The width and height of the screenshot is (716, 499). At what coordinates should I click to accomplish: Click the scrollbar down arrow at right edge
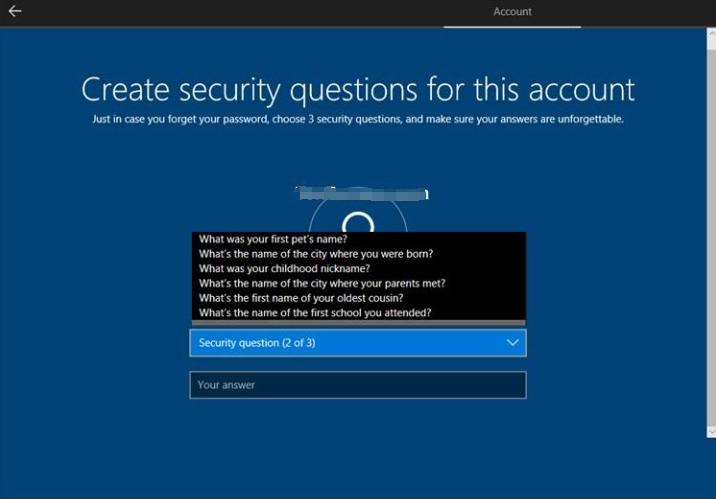pos(710,431)
